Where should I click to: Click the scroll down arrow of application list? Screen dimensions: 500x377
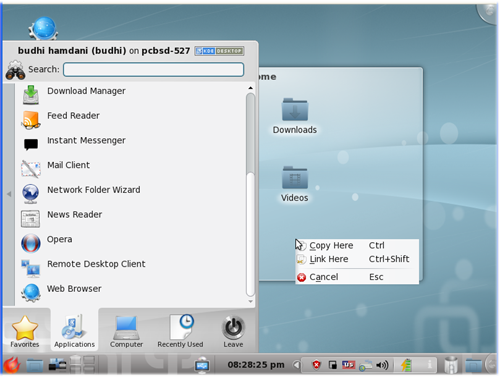(x=250, y=302)
